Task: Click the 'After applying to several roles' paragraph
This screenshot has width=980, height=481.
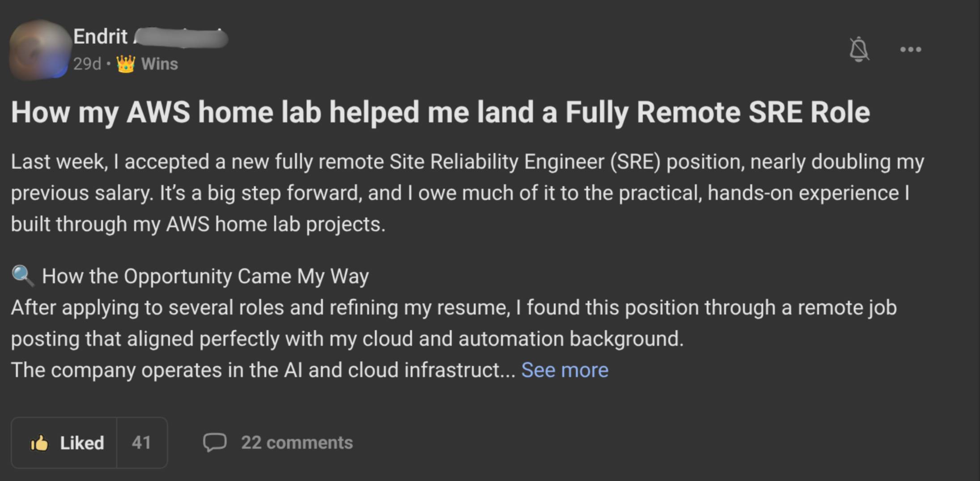Action: 454,308
